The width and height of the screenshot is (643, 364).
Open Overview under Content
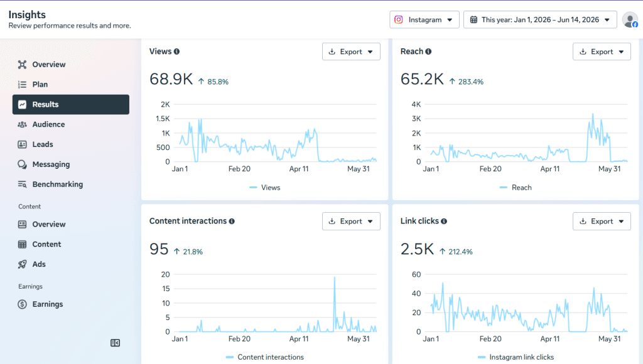click(x=71, y=224)
